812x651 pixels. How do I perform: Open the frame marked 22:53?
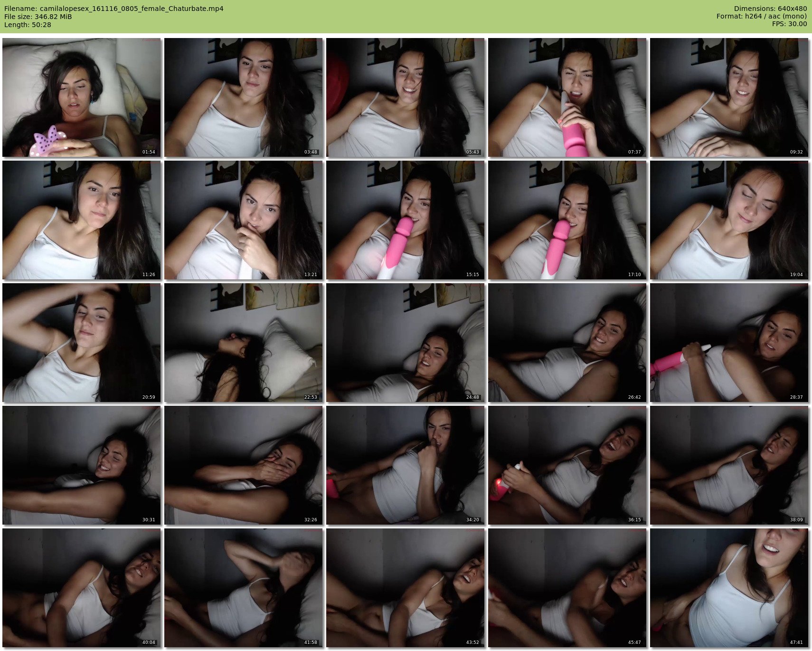coord(243,343)
